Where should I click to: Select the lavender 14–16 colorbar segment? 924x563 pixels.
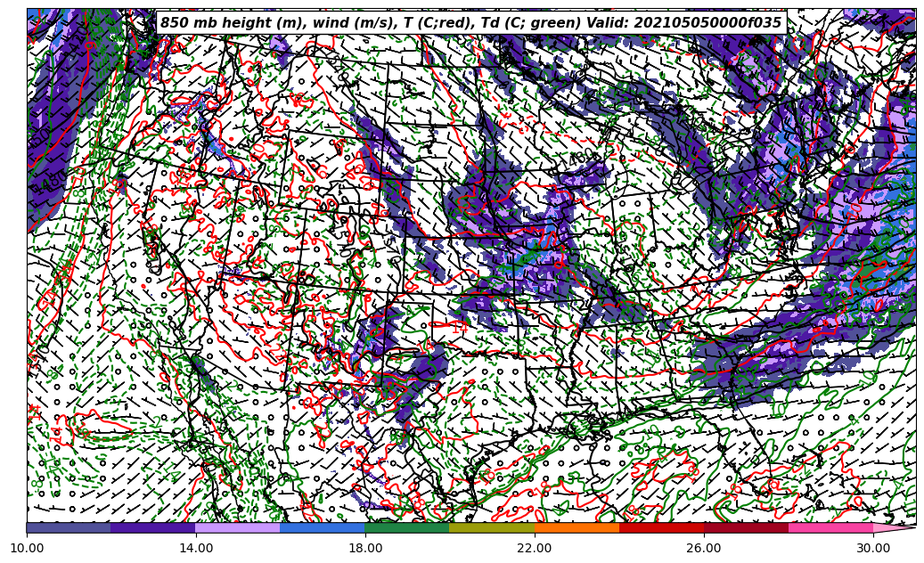[x=238, y=527]
